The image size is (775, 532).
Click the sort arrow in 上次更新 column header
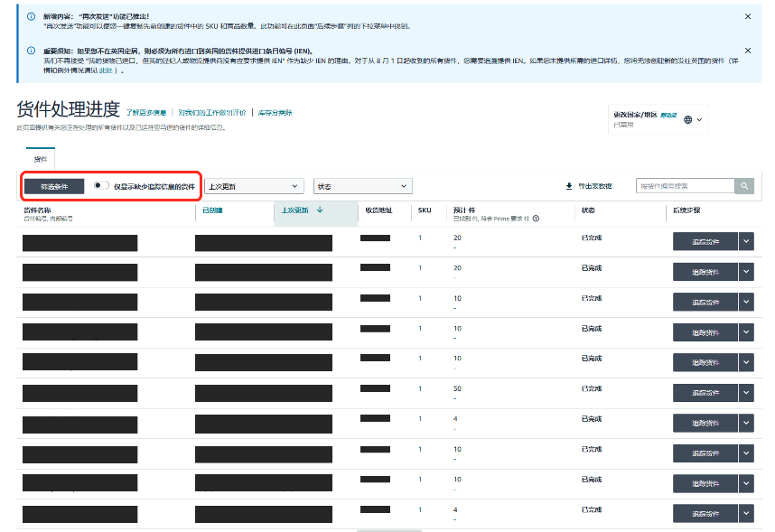click(x=320, y=210)
